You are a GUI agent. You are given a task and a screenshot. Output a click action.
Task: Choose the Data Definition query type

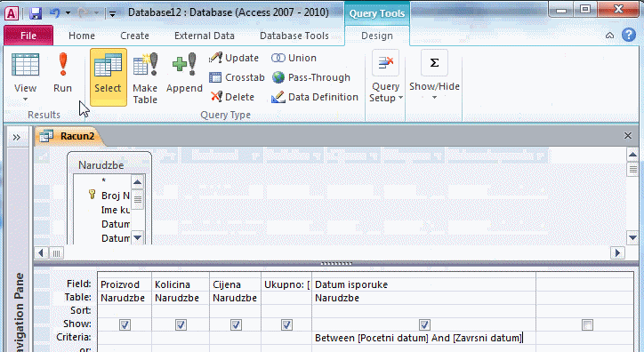point(315,97)
